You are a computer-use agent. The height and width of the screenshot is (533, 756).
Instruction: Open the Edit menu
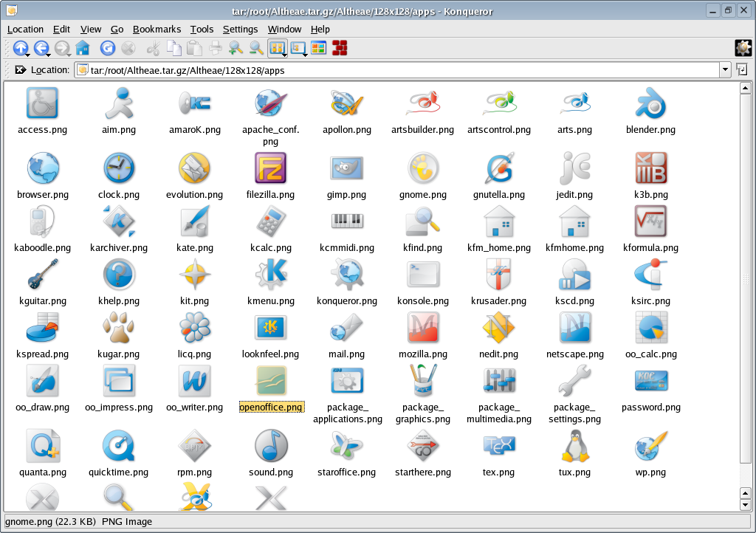61,30
